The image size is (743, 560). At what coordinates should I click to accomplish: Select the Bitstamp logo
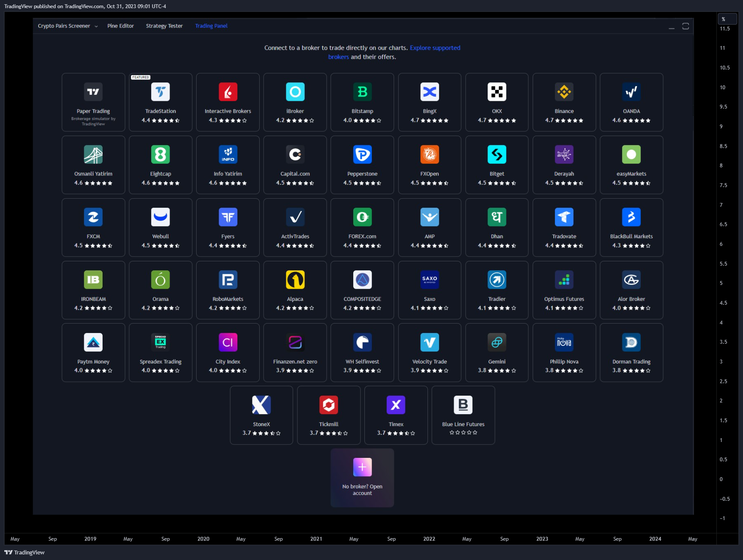pos(362,92)
